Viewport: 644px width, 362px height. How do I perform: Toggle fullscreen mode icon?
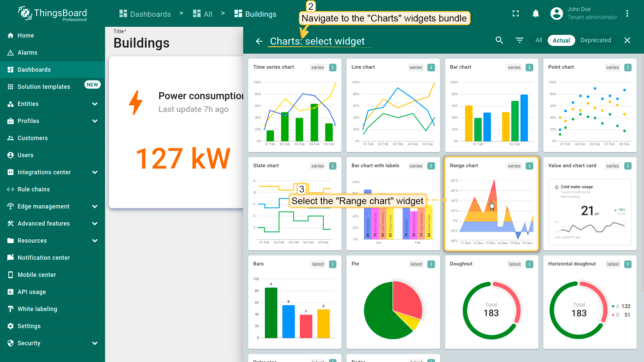pyautogui.click(x=516, y=13)
